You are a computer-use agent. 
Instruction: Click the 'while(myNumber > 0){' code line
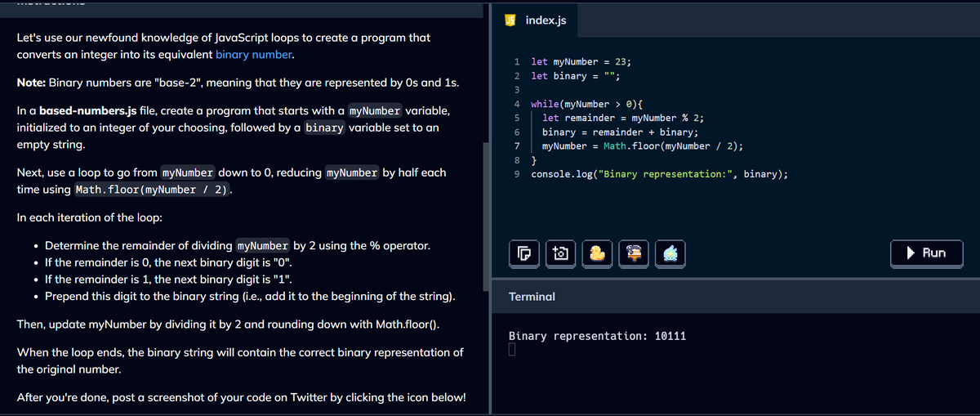click(586, 104)
